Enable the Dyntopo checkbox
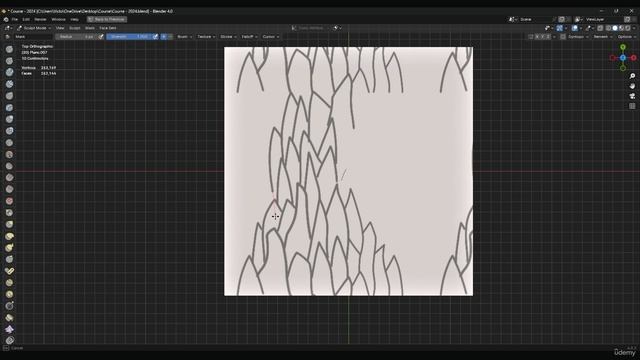 (563, 37)
